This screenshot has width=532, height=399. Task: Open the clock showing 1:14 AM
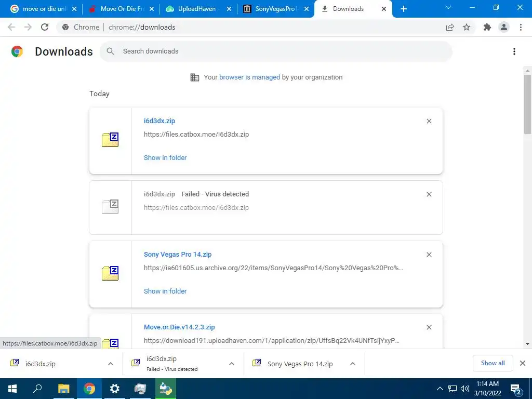[x=487, y=389]
